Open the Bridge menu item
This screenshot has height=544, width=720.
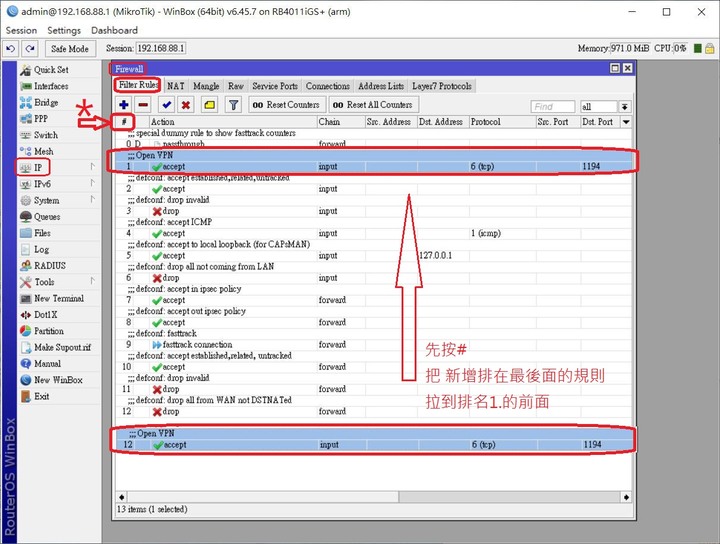pyautogui.click(x=46, y=102)
